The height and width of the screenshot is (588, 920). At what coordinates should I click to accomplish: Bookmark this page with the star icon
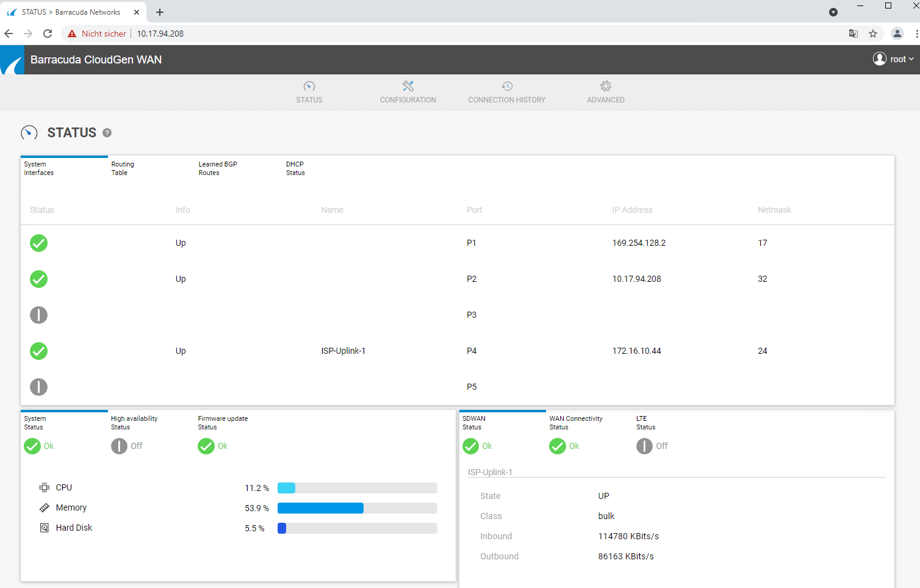(x=873, y=34)
